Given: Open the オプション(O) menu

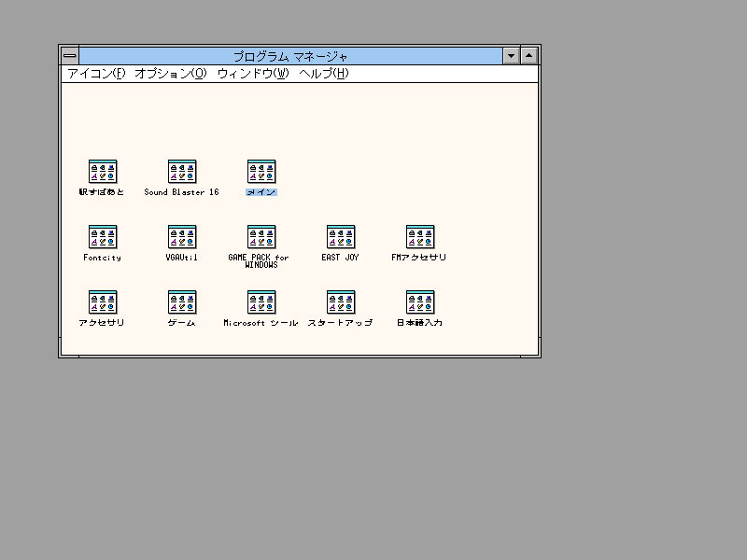Looking at the screenshot, I should tap(171, 74).
